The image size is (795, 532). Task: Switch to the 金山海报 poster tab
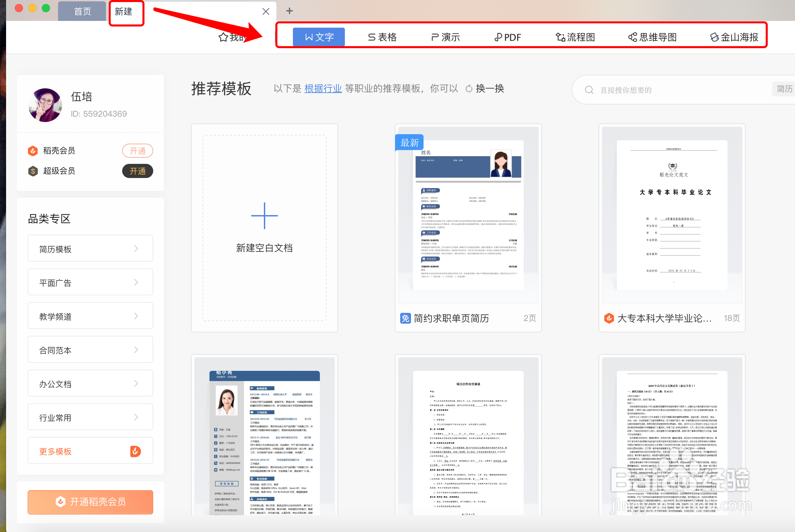coord(734,37)
